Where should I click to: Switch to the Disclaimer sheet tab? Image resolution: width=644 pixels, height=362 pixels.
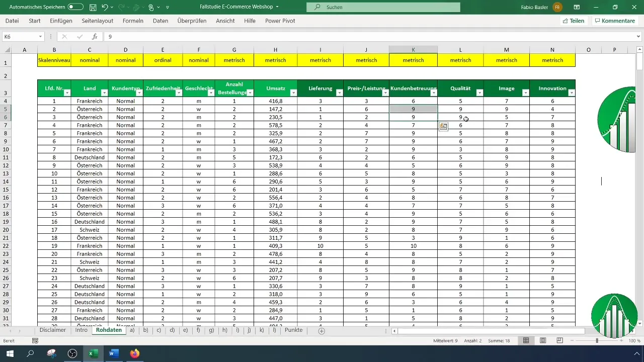[53, 330]
